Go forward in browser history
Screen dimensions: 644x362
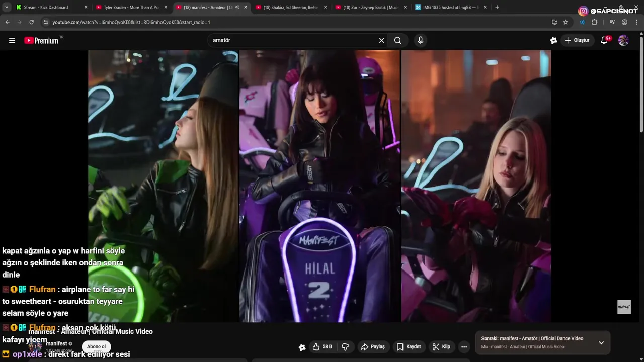[19, 22]
